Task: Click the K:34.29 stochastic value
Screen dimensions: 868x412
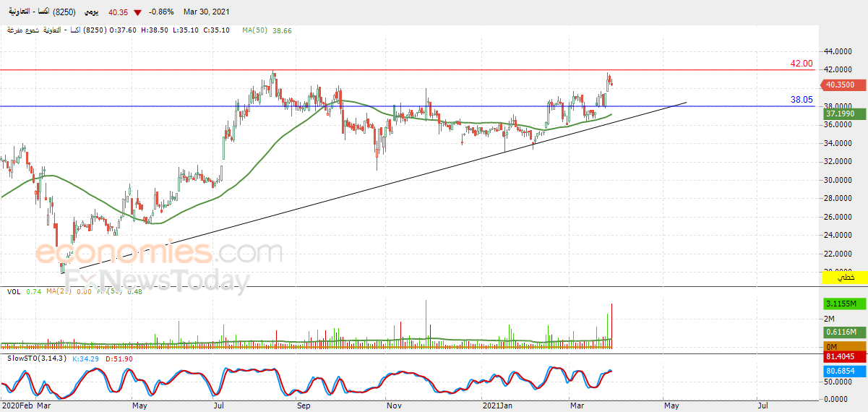Action: [87, 359]
